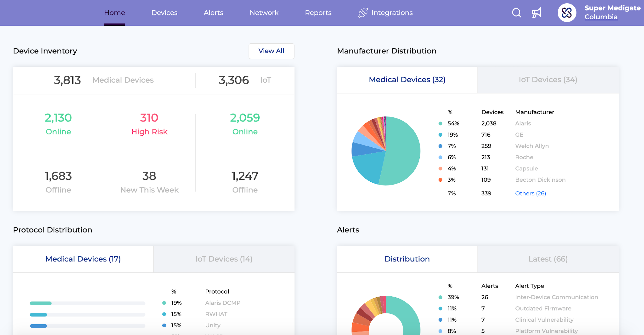Click the manufacturer pie chart
644x335 pixels.
386,151
